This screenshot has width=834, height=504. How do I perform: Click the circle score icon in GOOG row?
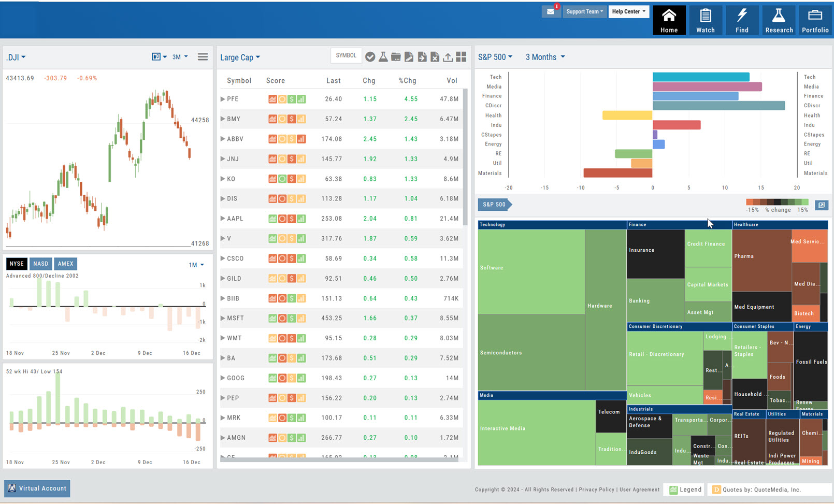click(282, 378)
